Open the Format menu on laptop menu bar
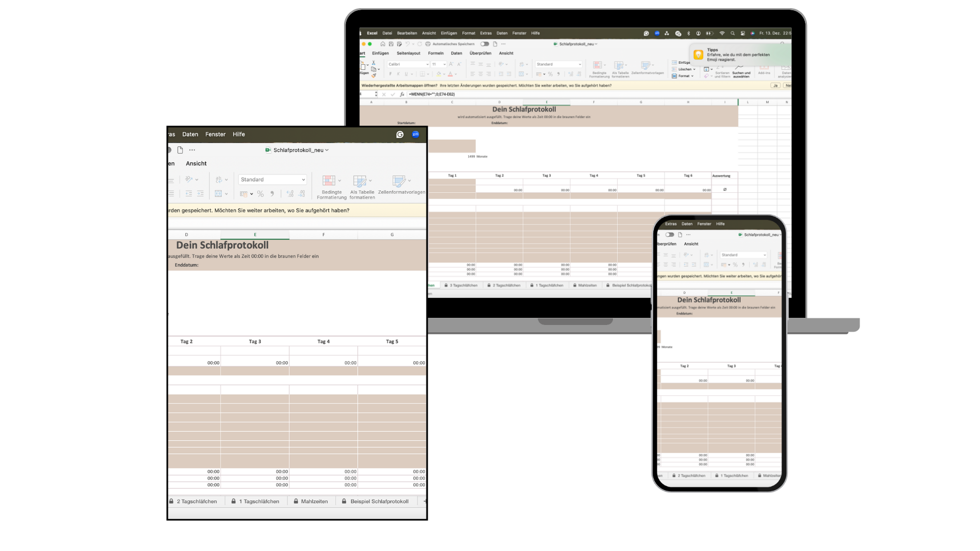 469,33
